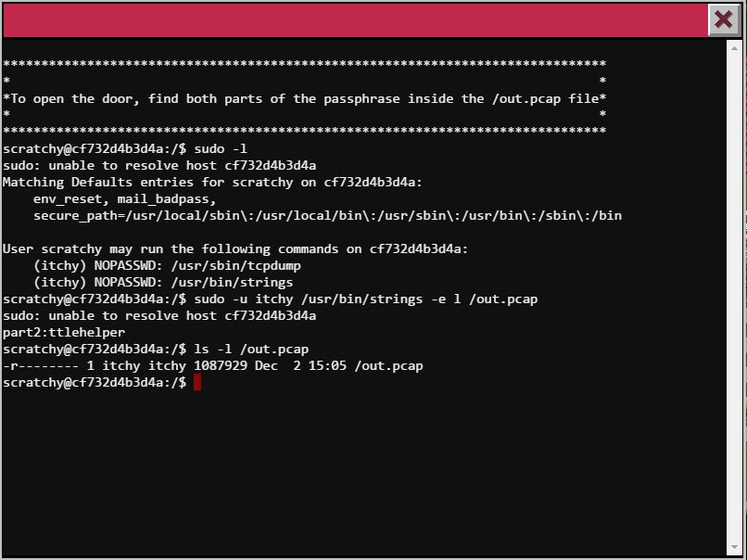Close the terminal window with the X

click(x=723, y=19)
